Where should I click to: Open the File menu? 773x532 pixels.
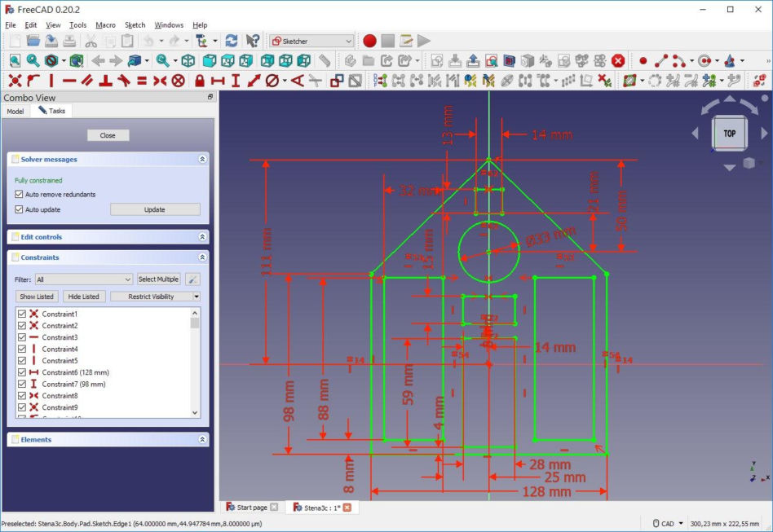point(11,25)
